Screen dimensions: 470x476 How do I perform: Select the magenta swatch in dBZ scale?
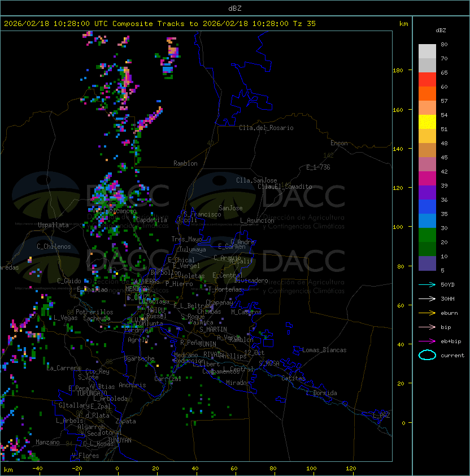coord(427,179)
